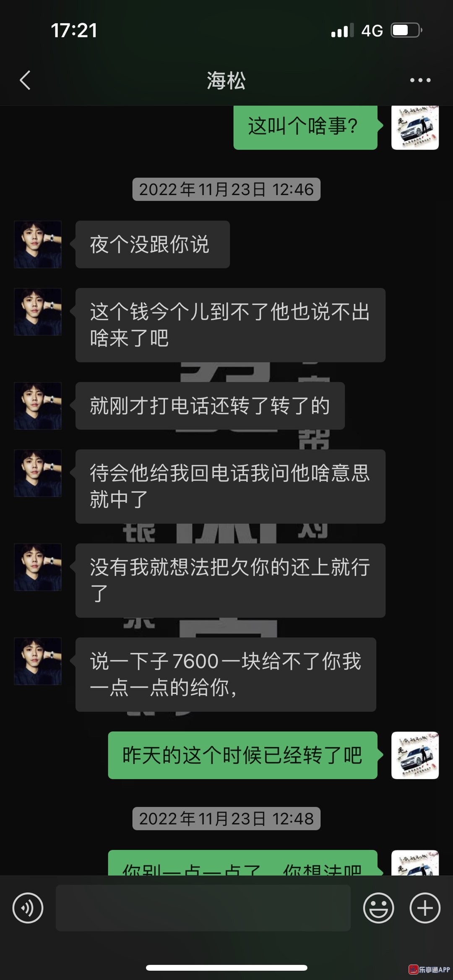Select the message 就刚才打电话还转了转了的
This screenshot has width=453, height=980.
210,406
